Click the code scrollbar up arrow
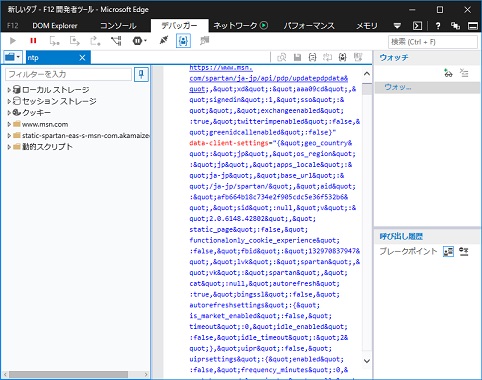The width and height of the screenshot is (482, 380). [367, 74]
